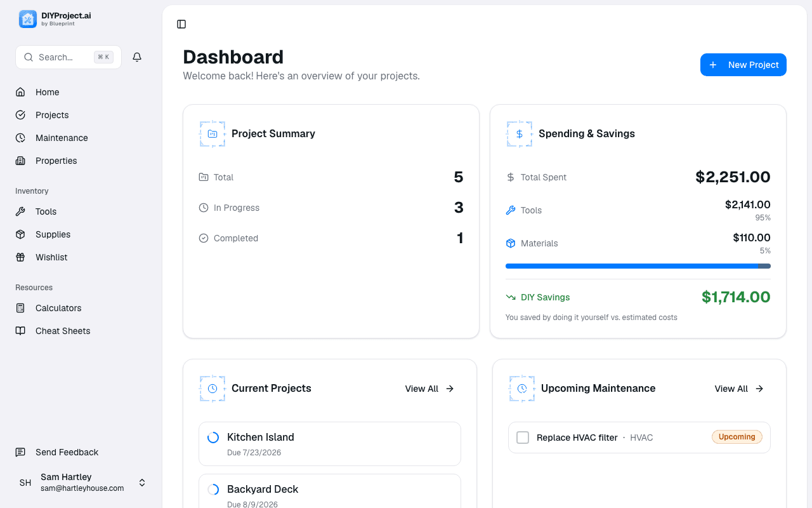Screen dimensions: 812x508
Task: Click the Project Summary folder icon
Action: (213, 134)
